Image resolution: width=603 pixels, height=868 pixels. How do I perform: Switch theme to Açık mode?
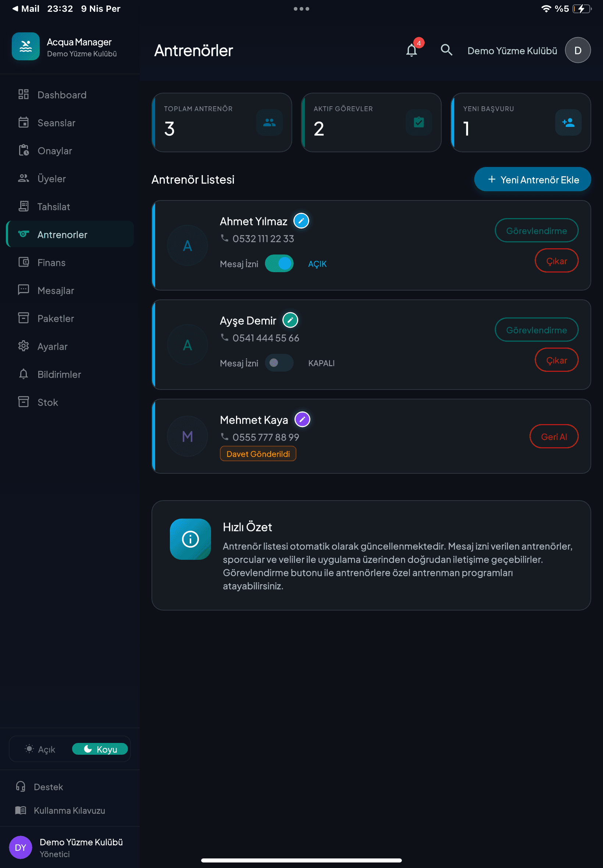coord(40,749)
